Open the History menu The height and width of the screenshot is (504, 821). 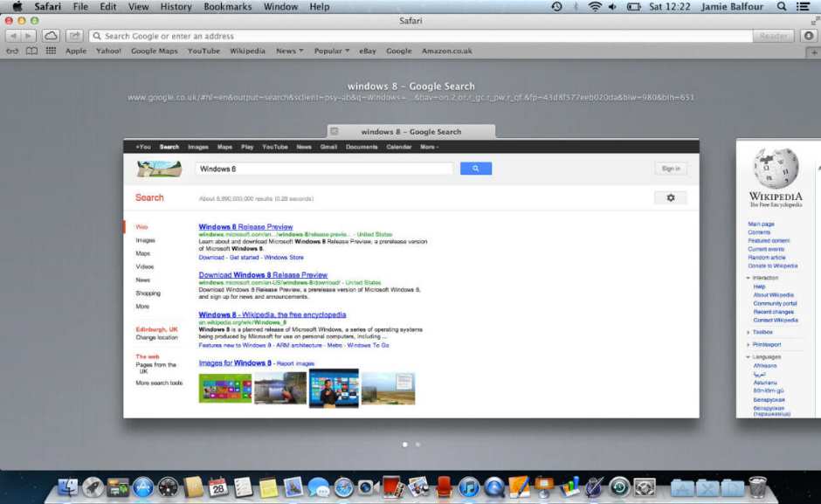click(176, 7)
